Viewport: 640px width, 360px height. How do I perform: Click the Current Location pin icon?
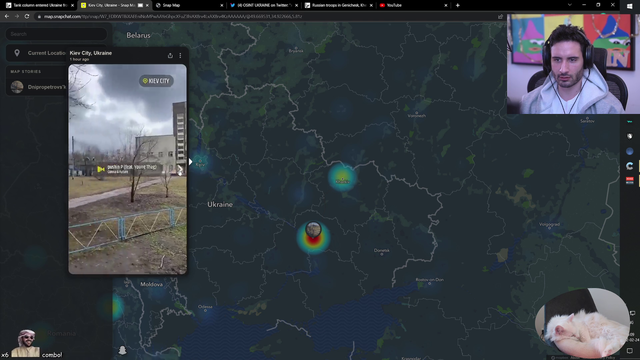point(17,53)
